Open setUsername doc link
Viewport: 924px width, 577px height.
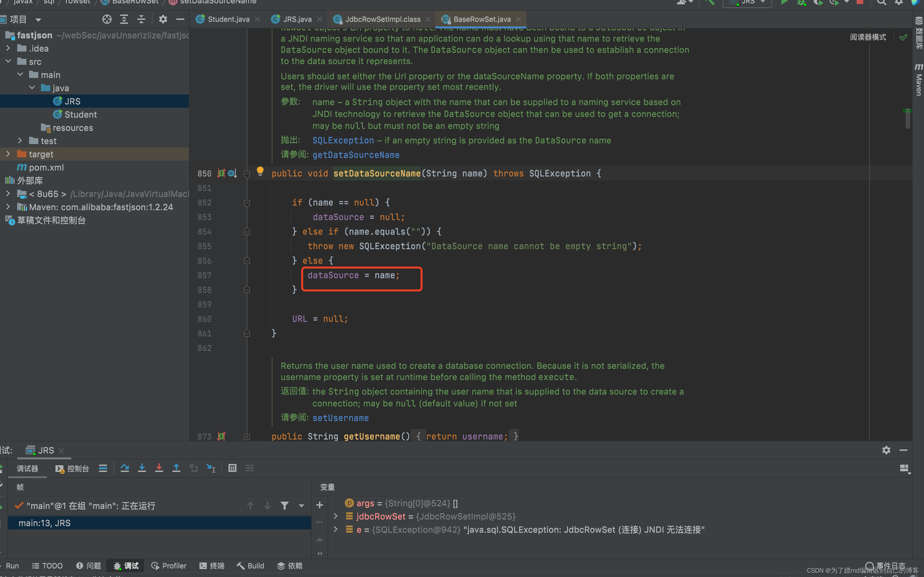point(340,418)
